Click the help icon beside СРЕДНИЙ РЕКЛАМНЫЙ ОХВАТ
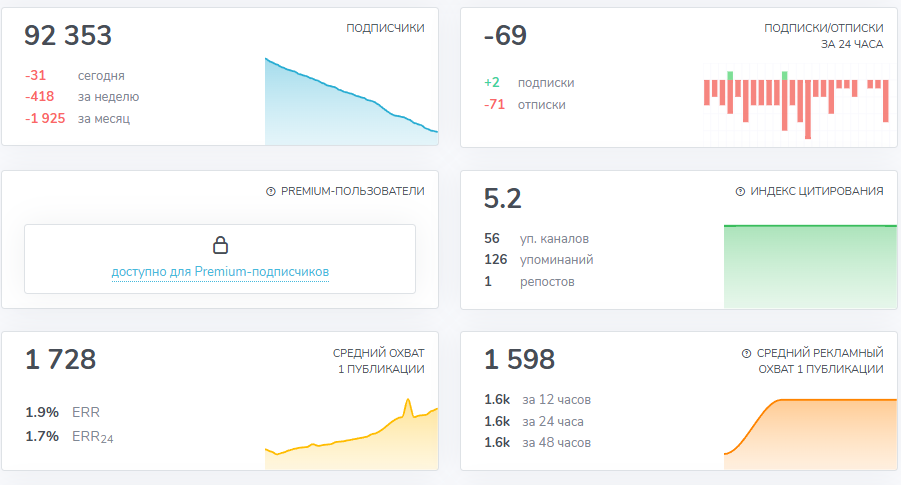This screenshot has width=901, height=485. tap(746, 353)
